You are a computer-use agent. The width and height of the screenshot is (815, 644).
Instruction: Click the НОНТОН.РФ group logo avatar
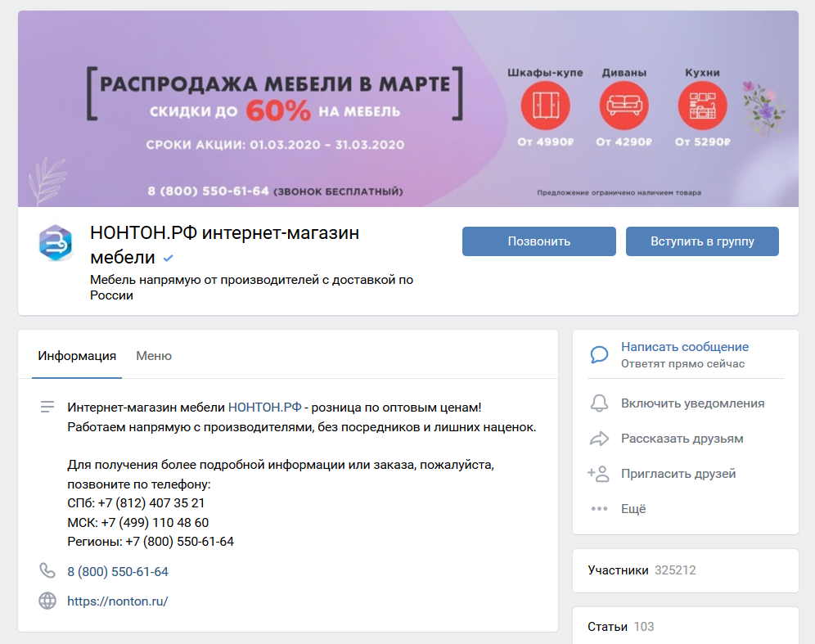56,243
